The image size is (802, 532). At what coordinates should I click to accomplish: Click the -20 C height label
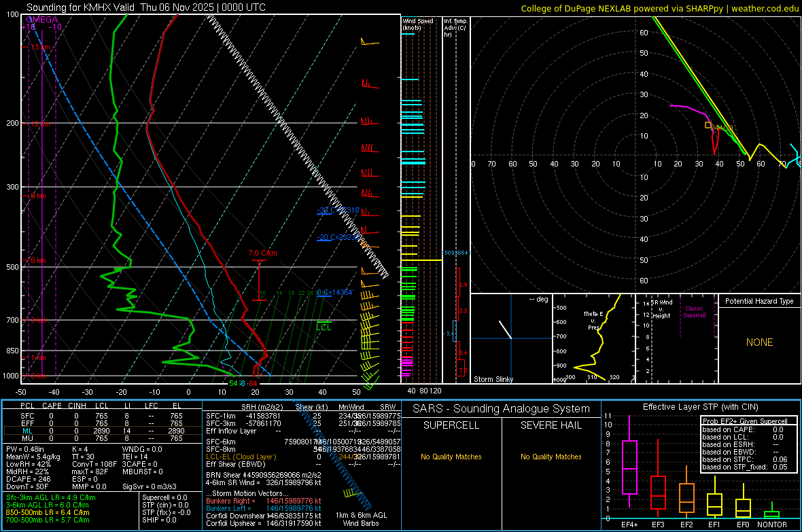(338, 237)
